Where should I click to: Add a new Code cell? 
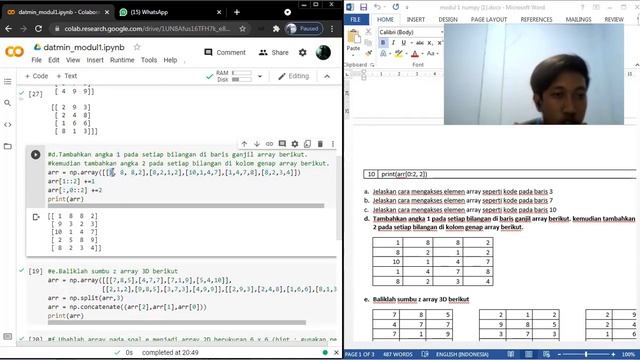36,76
